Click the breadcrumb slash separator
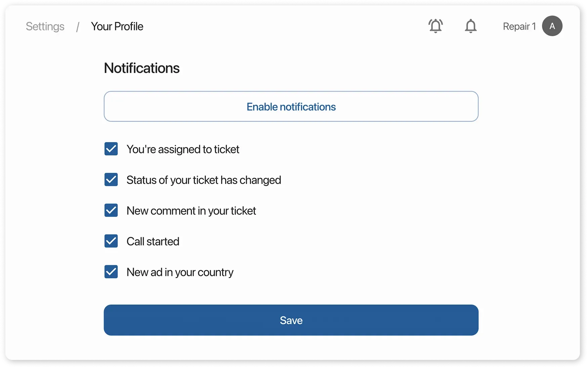Image resolution: width=588 pixels, height=368 pixels. coord(78,27)
